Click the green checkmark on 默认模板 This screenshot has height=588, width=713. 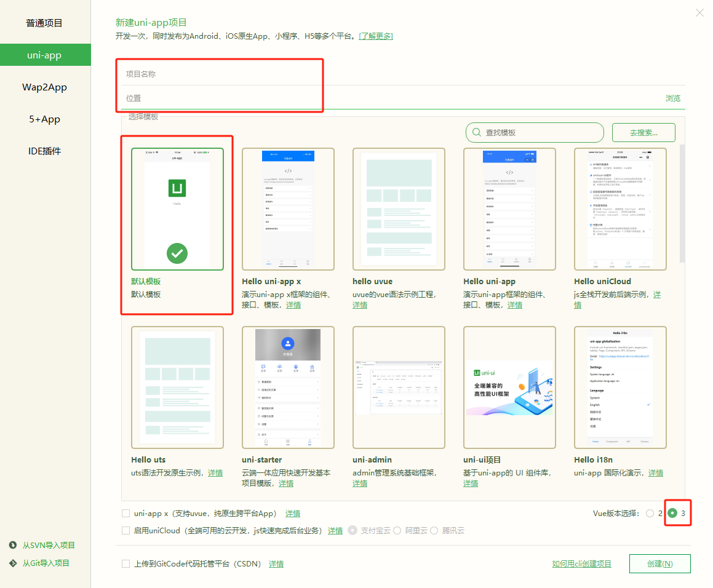[x=177, y=253]
